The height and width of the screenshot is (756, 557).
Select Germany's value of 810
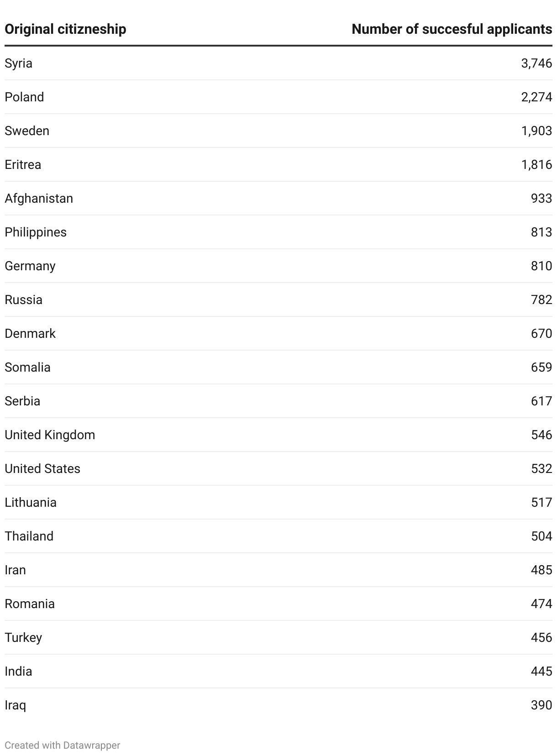coord(541,266)
